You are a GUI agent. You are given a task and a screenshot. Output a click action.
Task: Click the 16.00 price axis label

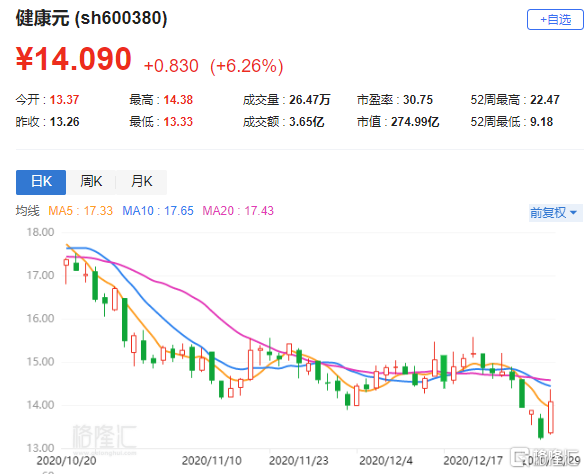click(40, 318)
